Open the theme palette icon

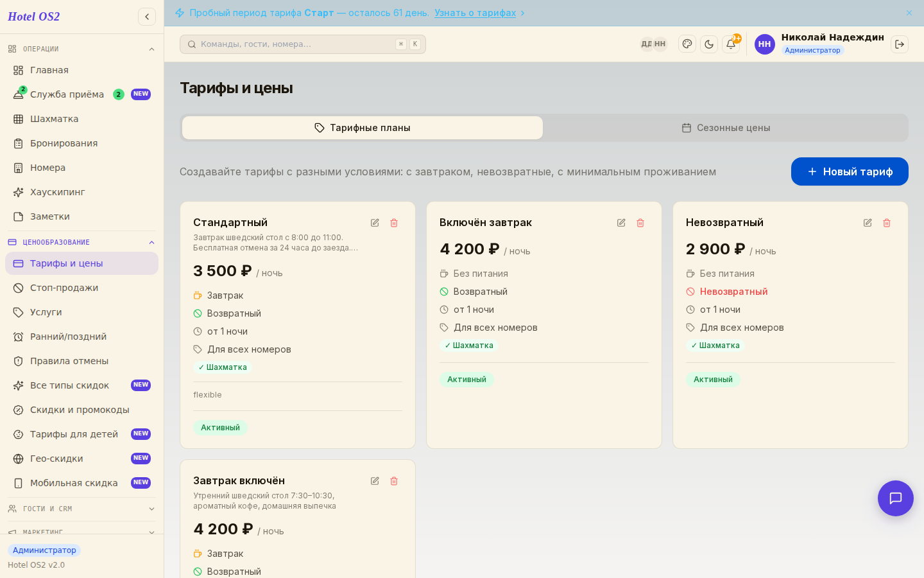click(x=687, y=44)
